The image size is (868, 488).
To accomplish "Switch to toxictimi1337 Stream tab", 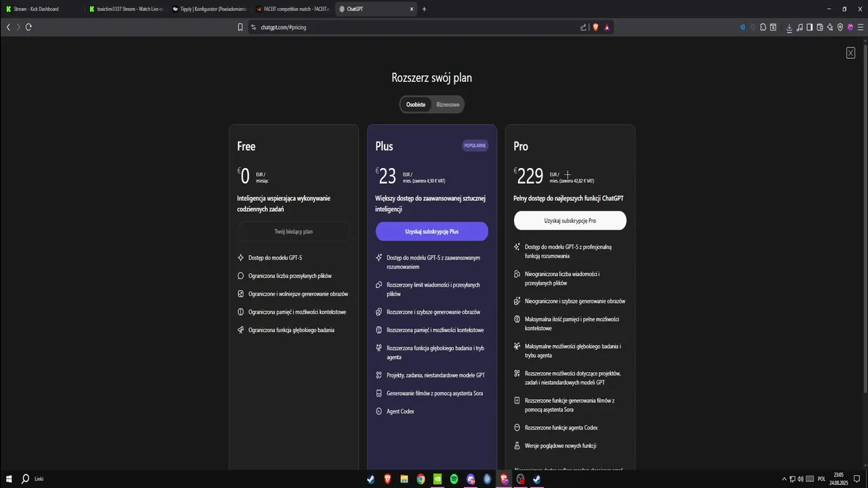I will tap(126, 9).
